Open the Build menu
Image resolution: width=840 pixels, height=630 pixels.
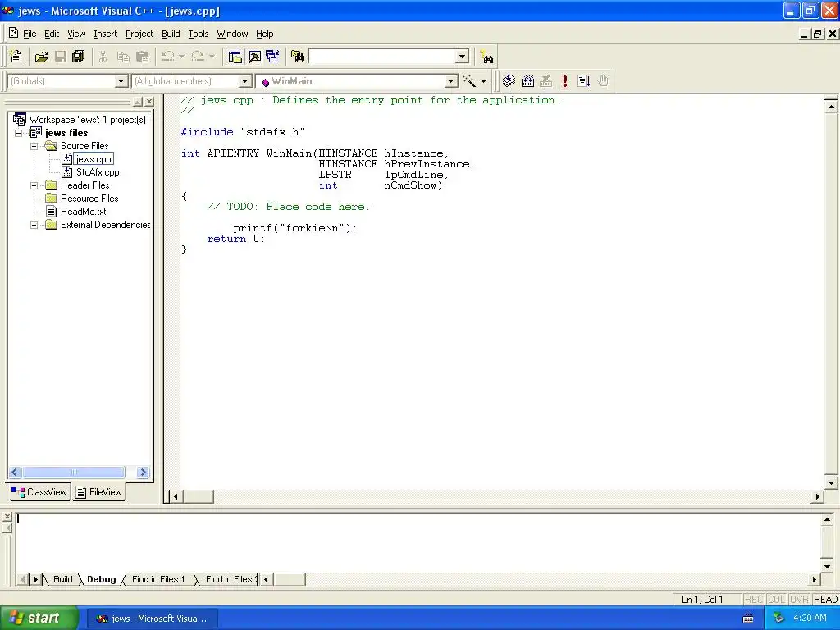point(171,34)
